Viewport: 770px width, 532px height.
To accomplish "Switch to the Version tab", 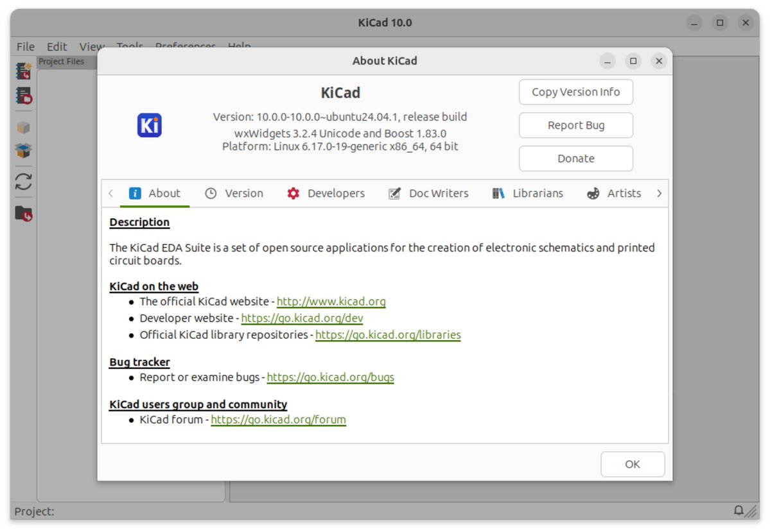I will coord(243,193).
